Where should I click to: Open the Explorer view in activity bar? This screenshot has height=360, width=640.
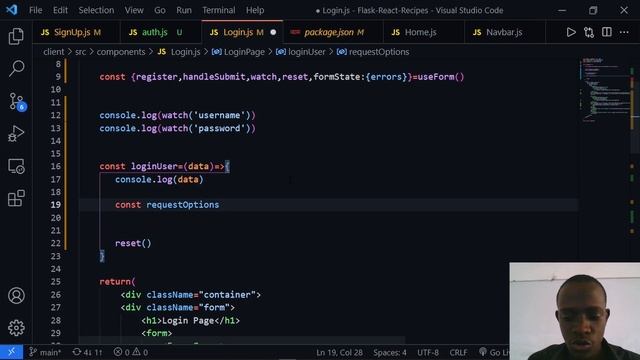tap(16, 36)
